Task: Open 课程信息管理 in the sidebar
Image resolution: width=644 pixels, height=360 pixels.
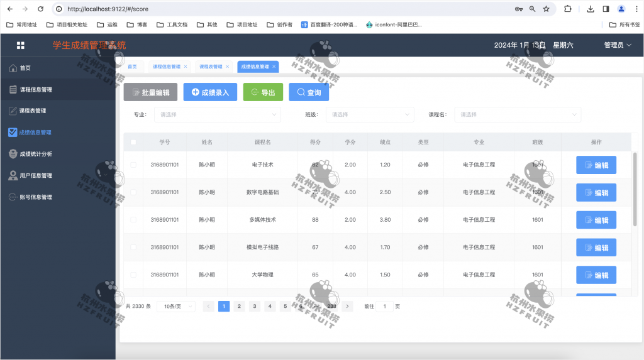Action: pyautogui.click(x=58, y=89)
